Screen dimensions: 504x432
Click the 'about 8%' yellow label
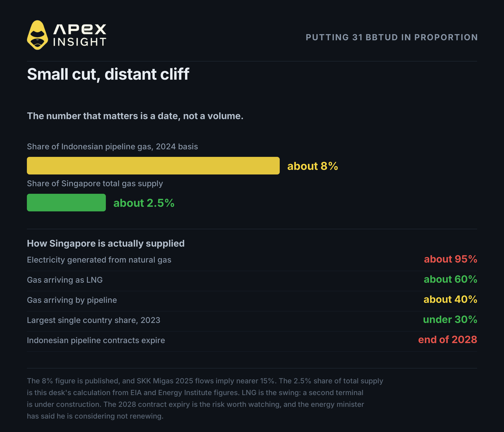(312, 166)
